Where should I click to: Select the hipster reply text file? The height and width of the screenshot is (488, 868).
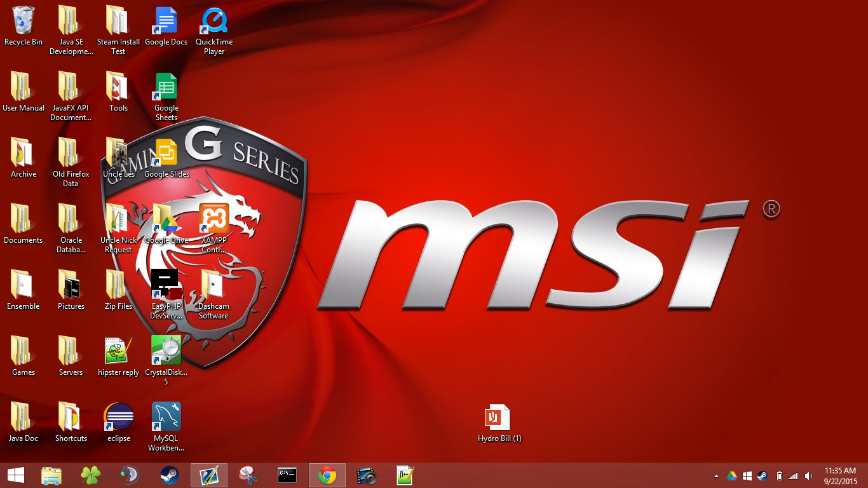pyautogui.click(x=119, y=357)
